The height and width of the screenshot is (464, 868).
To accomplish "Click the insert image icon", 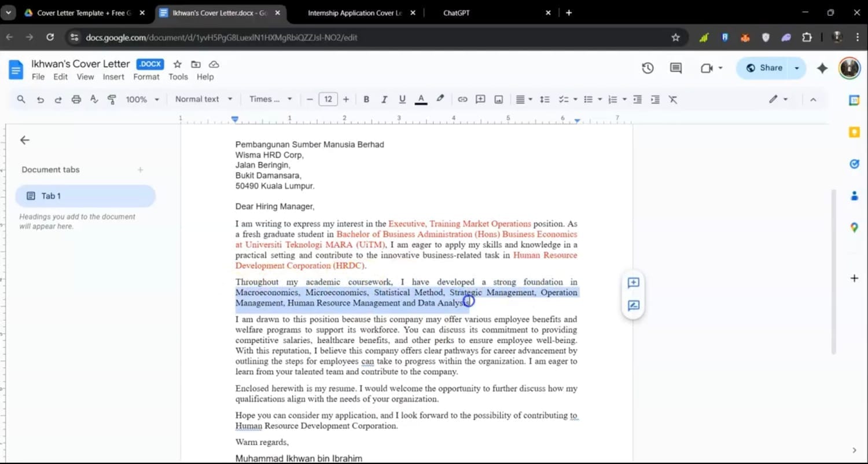I will coord(498,100).
